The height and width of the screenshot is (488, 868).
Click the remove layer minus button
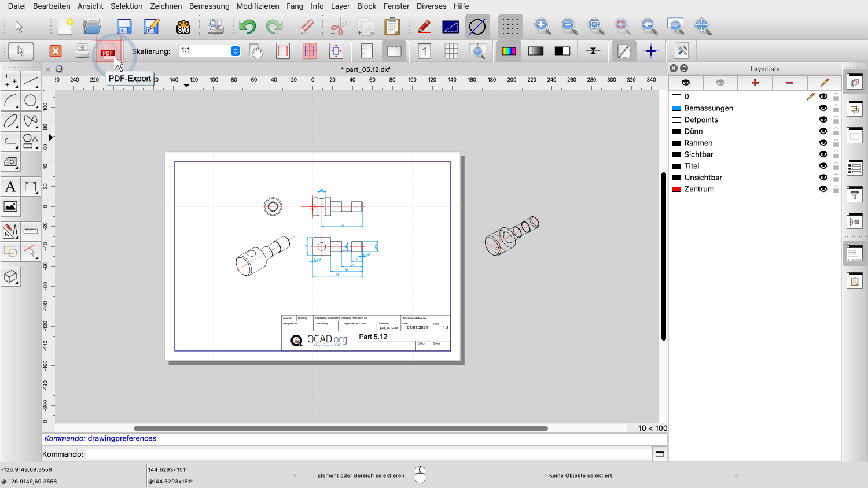click(789, 83)
